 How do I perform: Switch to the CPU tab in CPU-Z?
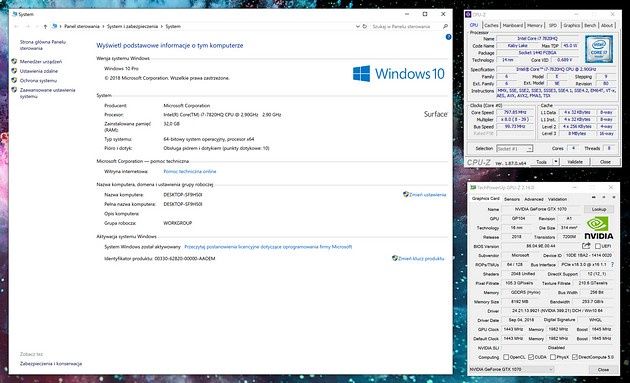click(x=474, y=25)
